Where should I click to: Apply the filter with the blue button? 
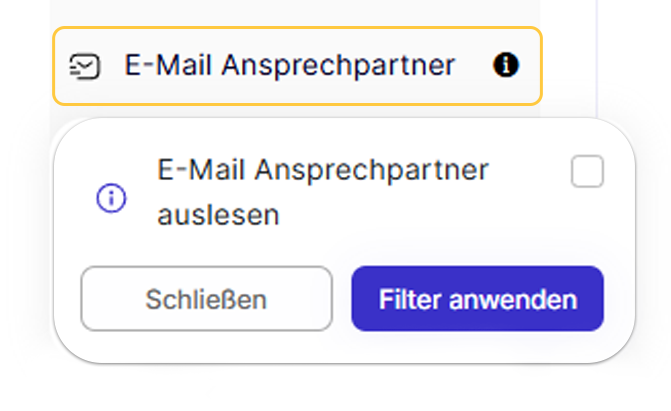pos(477,298)
